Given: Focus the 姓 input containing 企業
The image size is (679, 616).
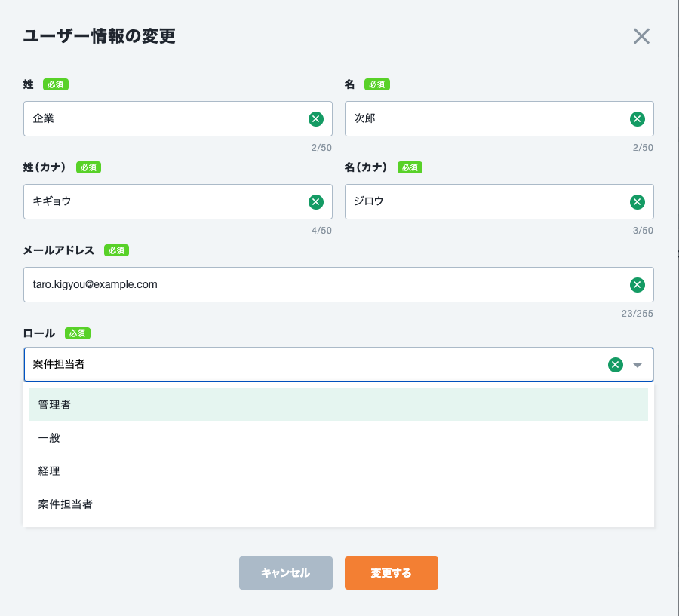Looking at the screenshot, I should pos(162,118).
